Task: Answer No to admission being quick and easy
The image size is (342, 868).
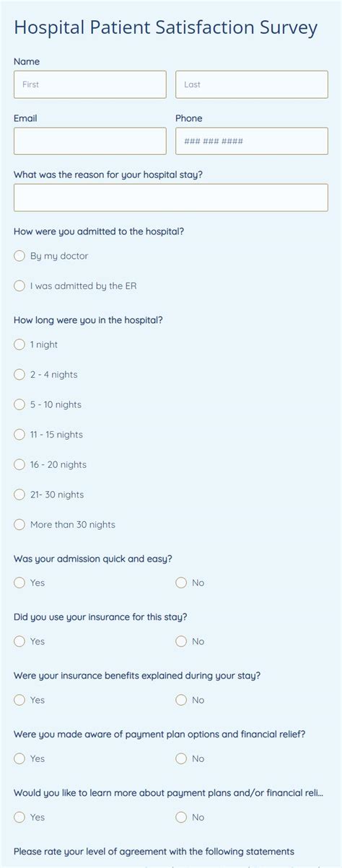Action: point(181,583)
